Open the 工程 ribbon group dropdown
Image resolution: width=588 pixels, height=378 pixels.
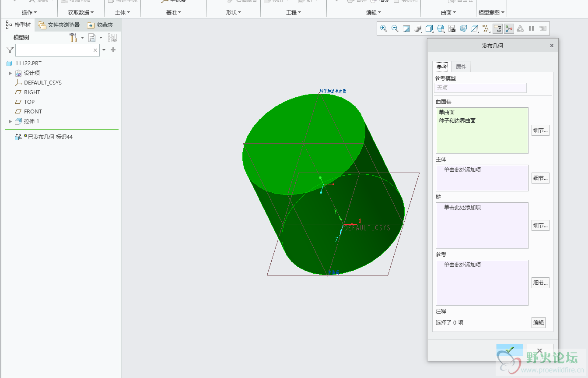[x=294, y=13]
